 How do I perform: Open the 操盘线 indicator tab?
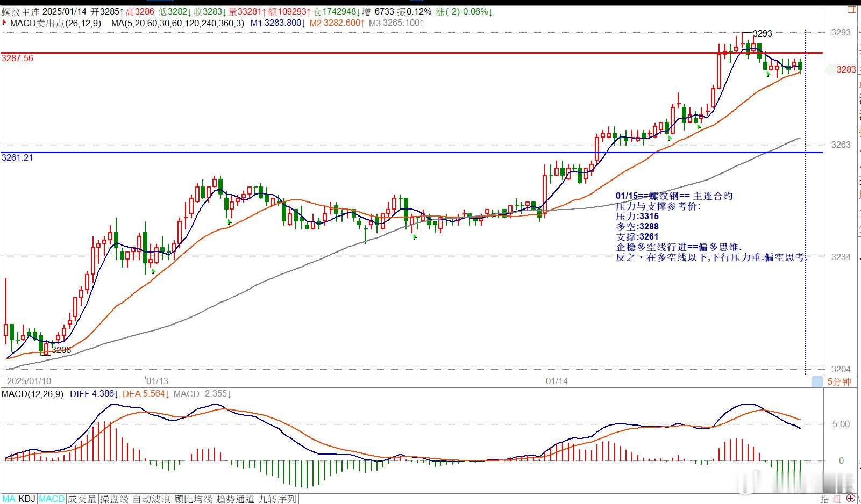[x=115, y=499]
